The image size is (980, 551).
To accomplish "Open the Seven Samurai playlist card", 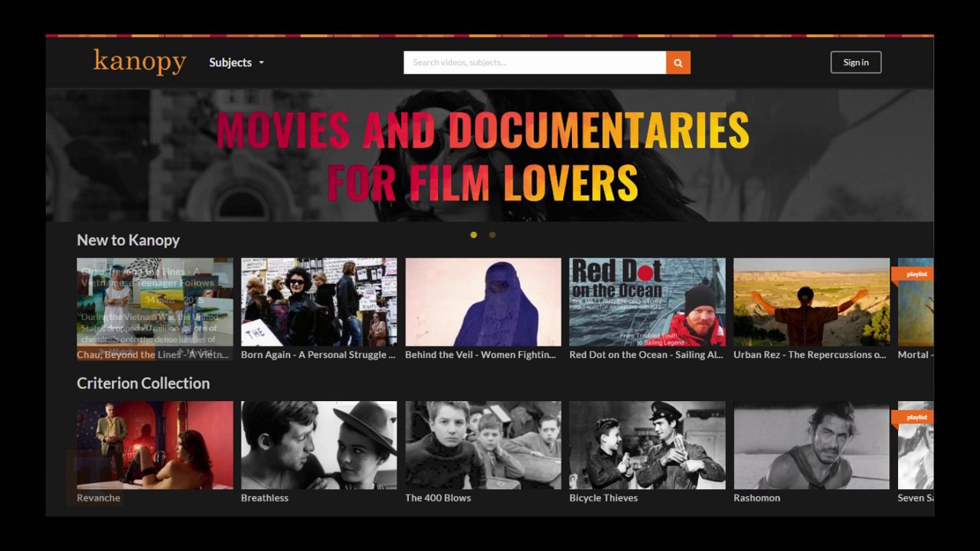I will [916, 445].
